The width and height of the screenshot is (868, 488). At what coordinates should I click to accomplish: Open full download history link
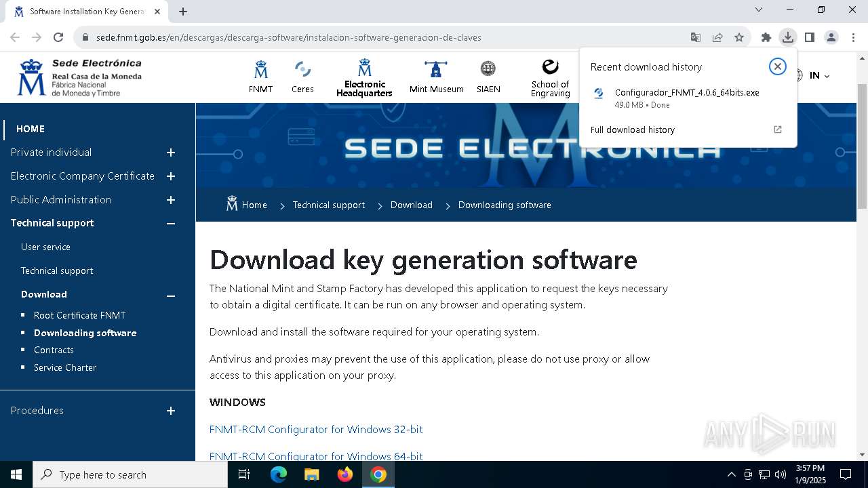coord(632,129)
